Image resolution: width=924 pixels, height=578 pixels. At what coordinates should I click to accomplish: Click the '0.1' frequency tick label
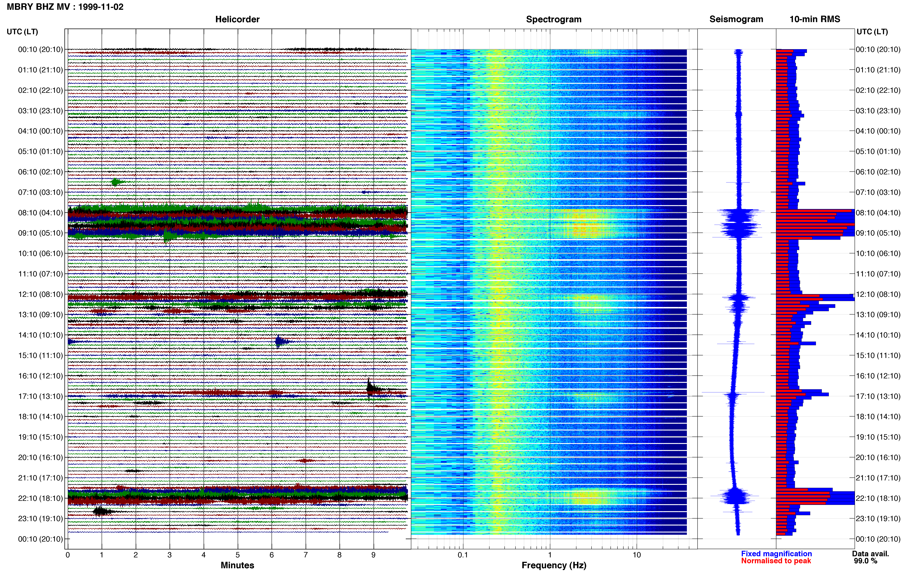click(x=463, y=555)
